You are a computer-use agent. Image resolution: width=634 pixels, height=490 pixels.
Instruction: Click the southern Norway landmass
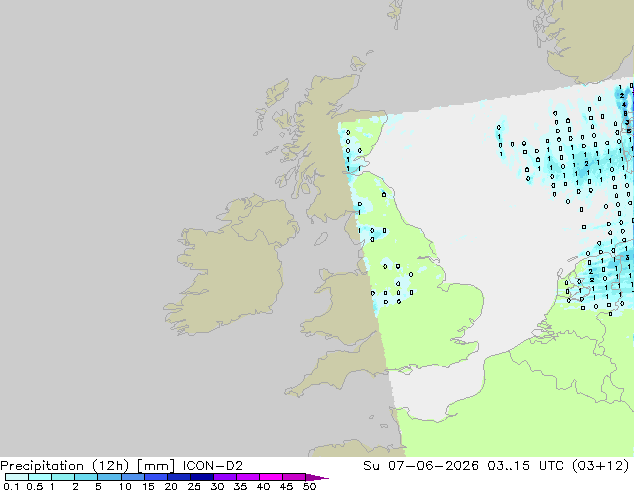(x=586, y=40)
